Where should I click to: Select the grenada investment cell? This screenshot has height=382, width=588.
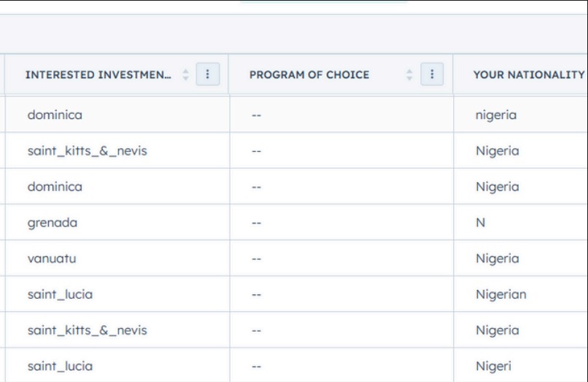point(117,222)
